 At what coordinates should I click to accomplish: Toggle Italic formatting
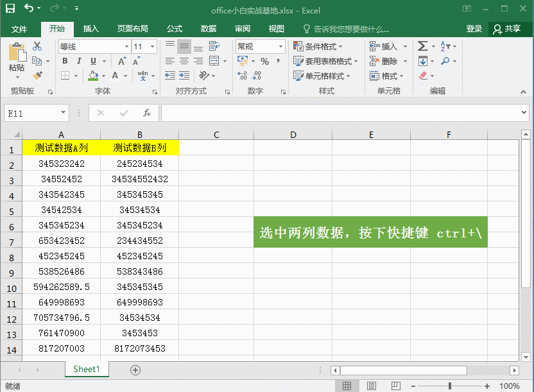coord(79,61)
